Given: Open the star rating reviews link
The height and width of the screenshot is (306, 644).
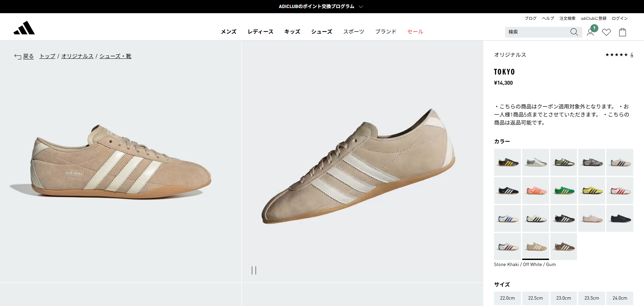Looking at the screenshot, I should pyautogui.click(x=619, y=55).
